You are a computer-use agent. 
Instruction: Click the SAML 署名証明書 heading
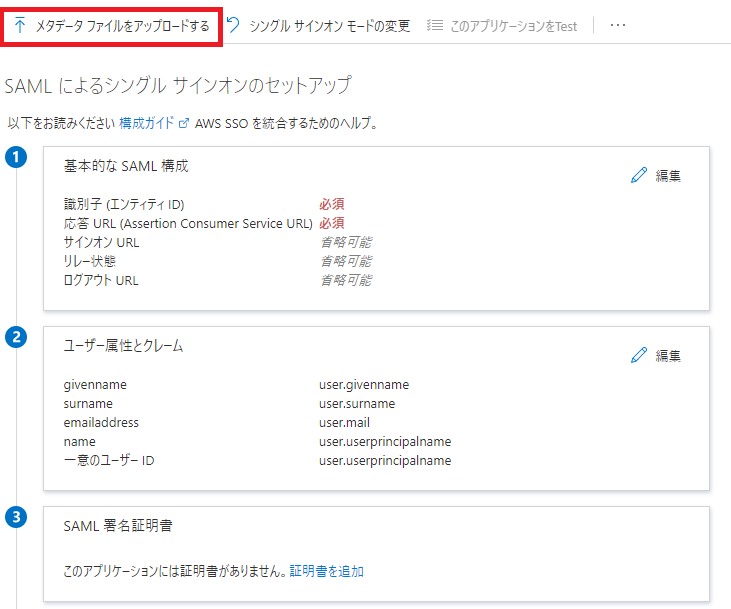[118, 526]
